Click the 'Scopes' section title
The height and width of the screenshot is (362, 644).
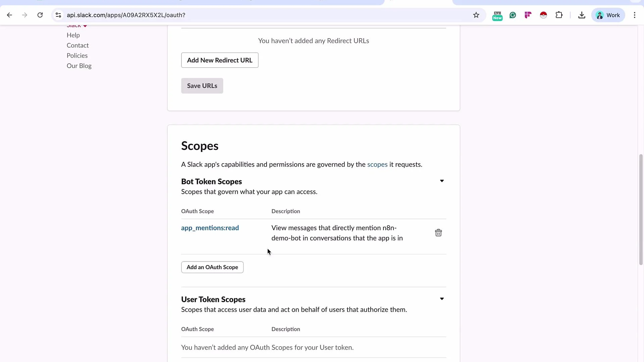pyautogui.click(x=200, y=146)
